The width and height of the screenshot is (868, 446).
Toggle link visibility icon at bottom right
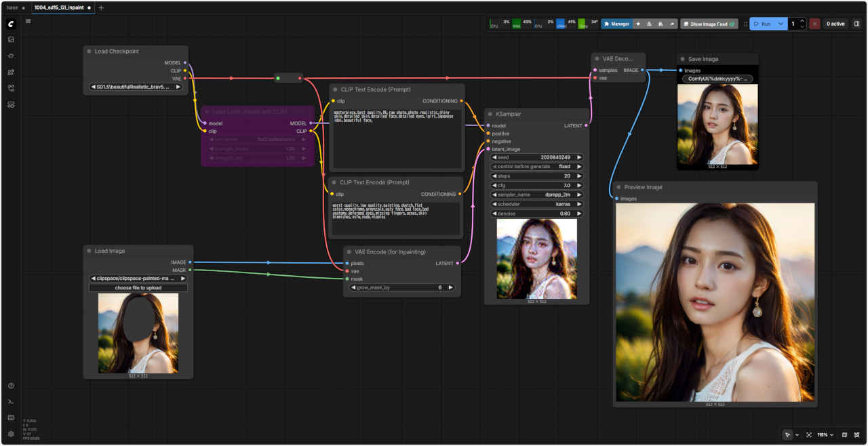pyautogui.click(x=857, y=434)
